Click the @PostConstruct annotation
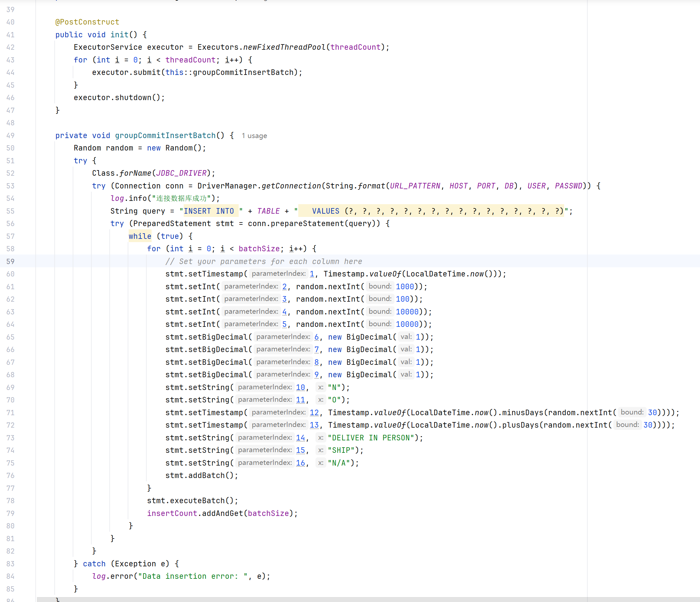 (87, 22)
